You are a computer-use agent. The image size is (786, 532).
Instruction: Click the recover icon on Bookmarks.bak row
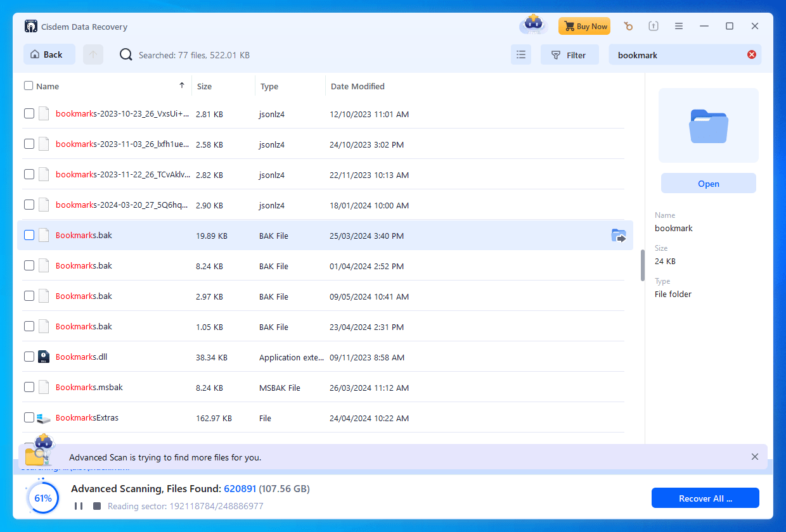619,235
